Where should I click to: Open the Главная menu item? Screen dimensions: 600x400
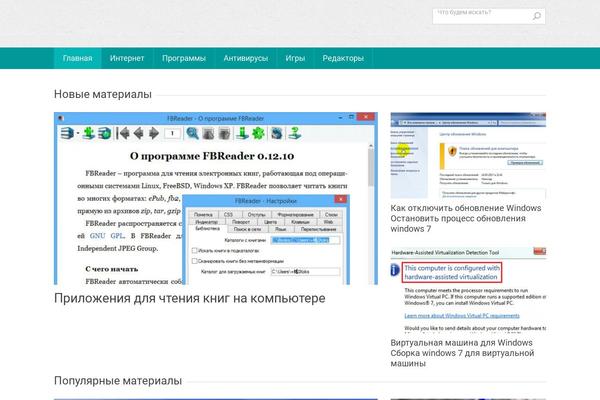(x=78, y=58)
